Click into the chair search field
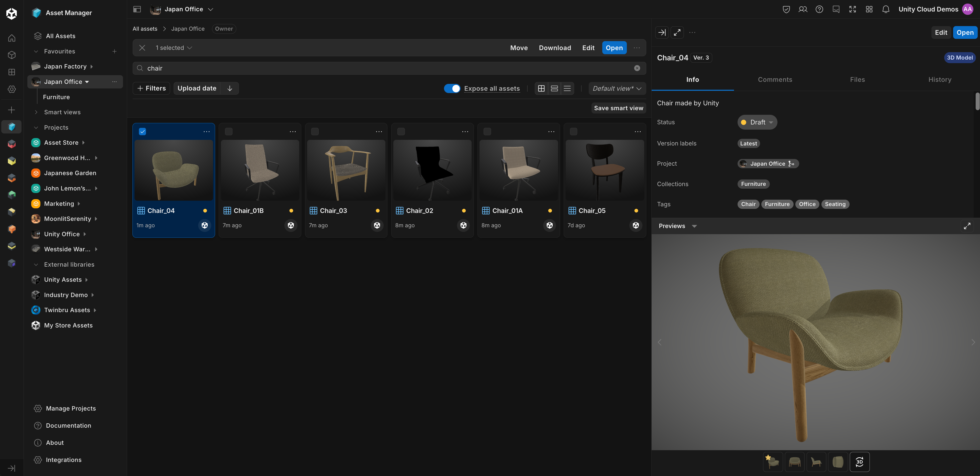The image size is (980, 476). click(x=389, y=68)
